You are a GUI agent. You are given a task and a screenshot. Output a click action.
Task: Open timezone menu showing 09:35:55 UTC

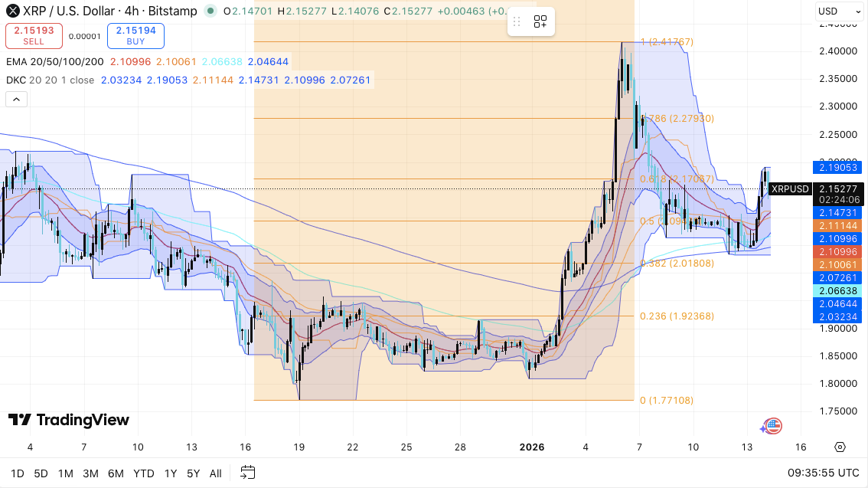point(823,473)
